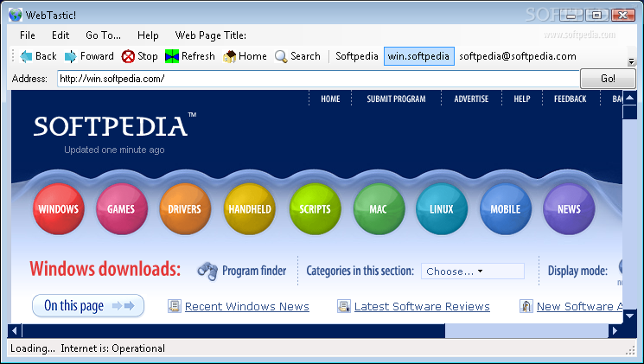Click the toolbar drag grip handle

[13, 56]
